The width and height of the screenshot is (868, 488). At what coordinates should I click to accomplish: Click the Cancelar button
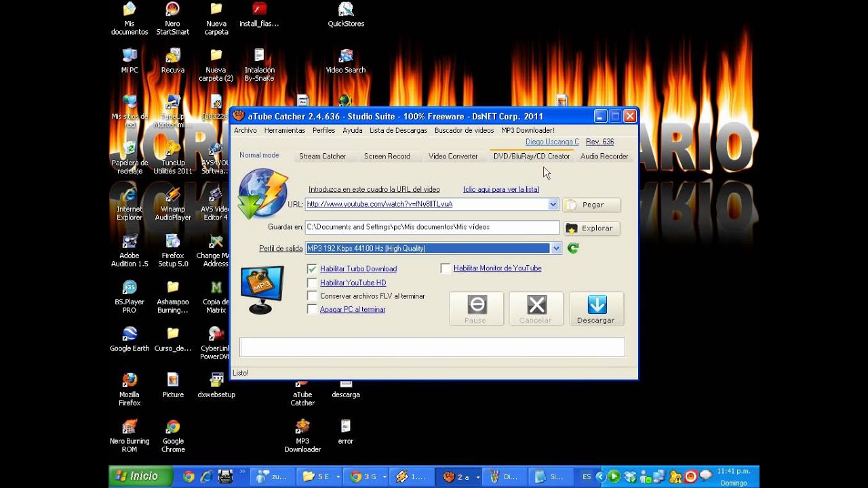536,309
